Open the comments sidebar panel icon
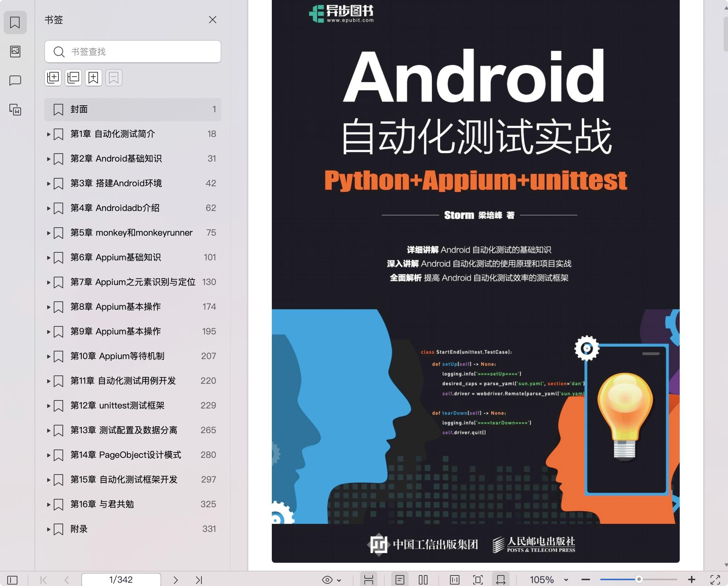This screenshot has height=586, width=728. [x=15, y=80]
